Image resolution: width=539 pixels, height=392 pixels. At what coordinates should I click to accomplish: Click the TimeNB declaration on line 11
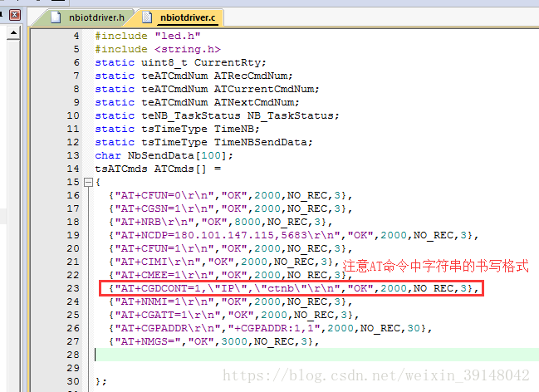pos(177,129)
